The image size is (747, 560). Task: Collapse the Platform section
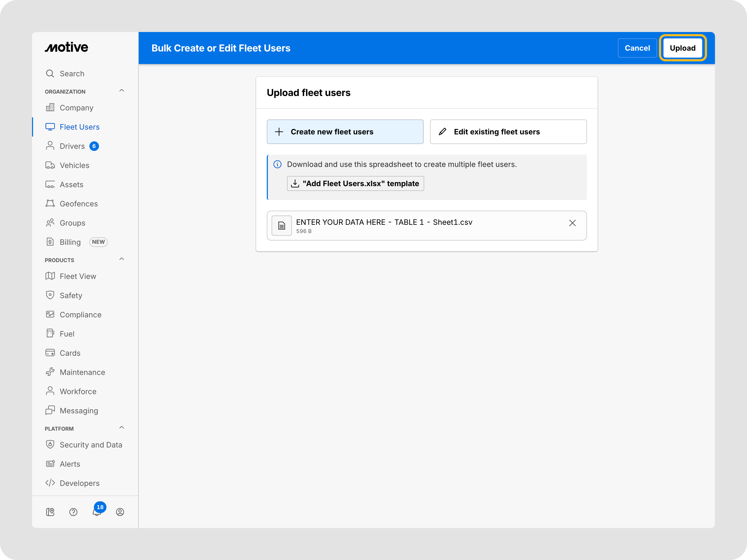click(122, 428)
